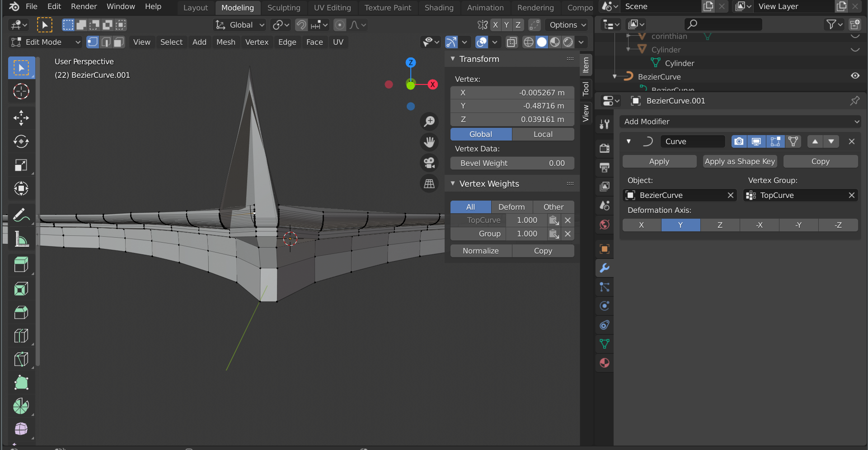868x450 pixels.
Task: Switch to the Sculpting workspace tab
Action: tap(284, 8)
